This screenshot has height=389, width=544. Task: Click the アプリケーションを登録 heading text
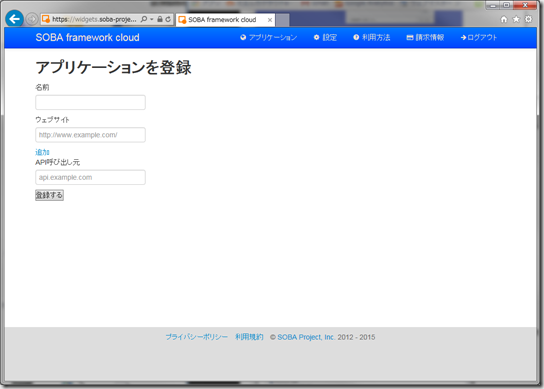coord(113,67)
